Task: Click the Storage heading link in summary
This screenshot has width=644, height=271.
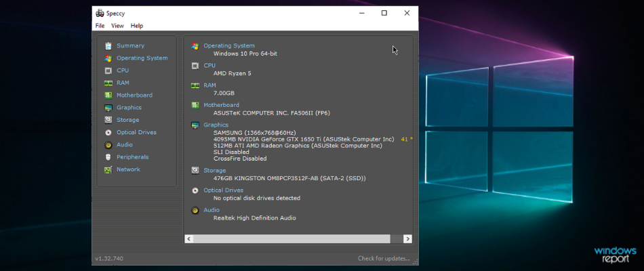Action: coord(215,170)
